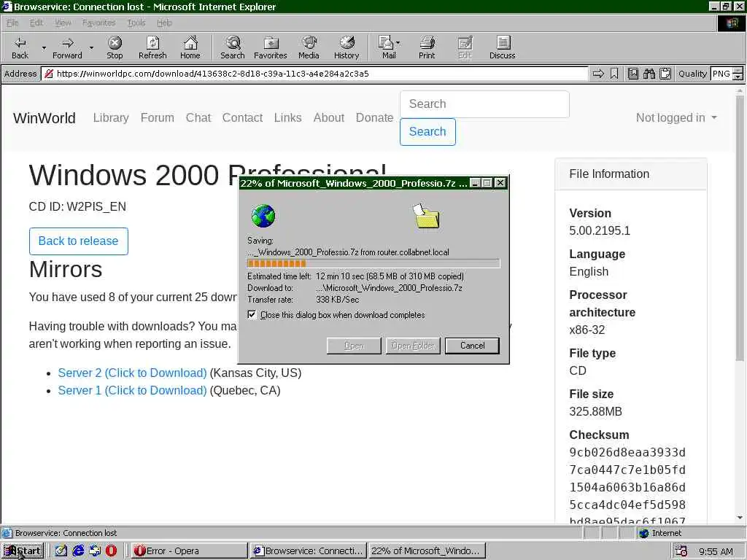Screen dimensions: 747x560
Task: Open the View menu
Action: click(63, 23)
